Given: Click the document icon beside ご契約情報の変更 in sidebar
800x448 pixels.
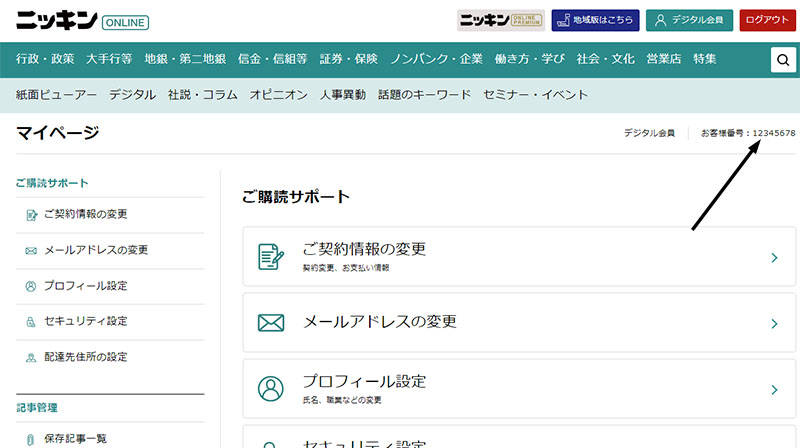Looking at the screenshot, I should (x=31, y=214).
